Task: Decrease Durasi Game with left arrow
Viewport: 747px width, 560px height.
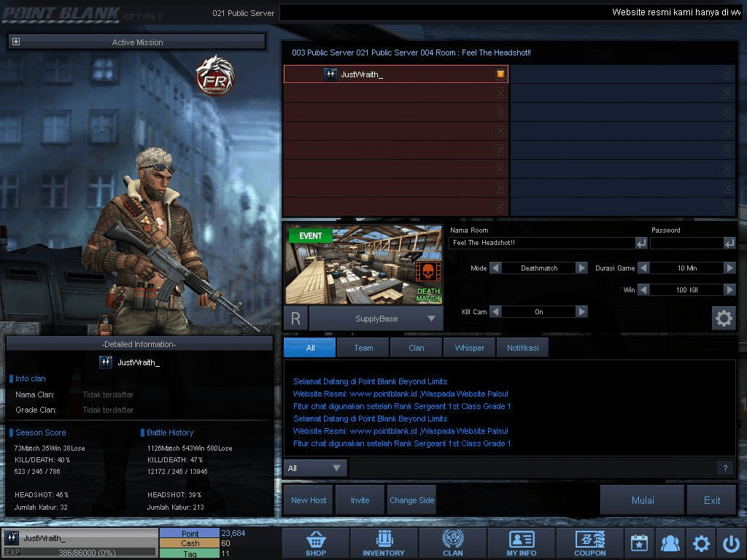Action: 643,268
